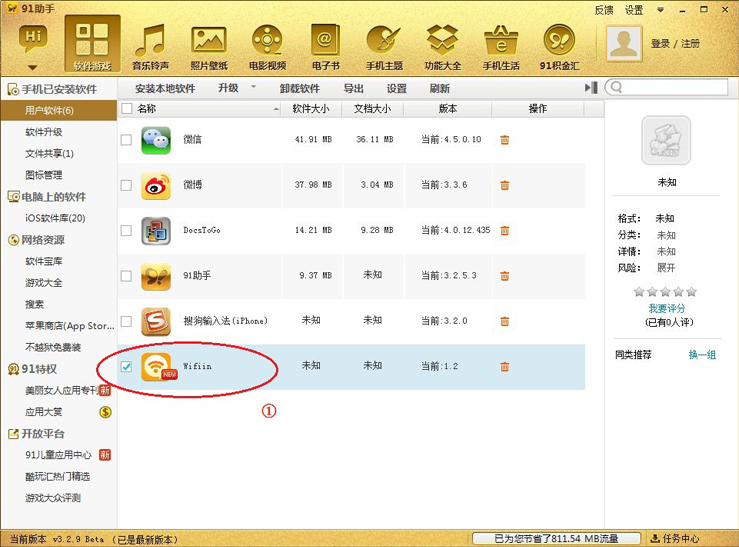739x547 pixels.
Task: Open the Hi greeting menu icon
Action: (33, 37)
